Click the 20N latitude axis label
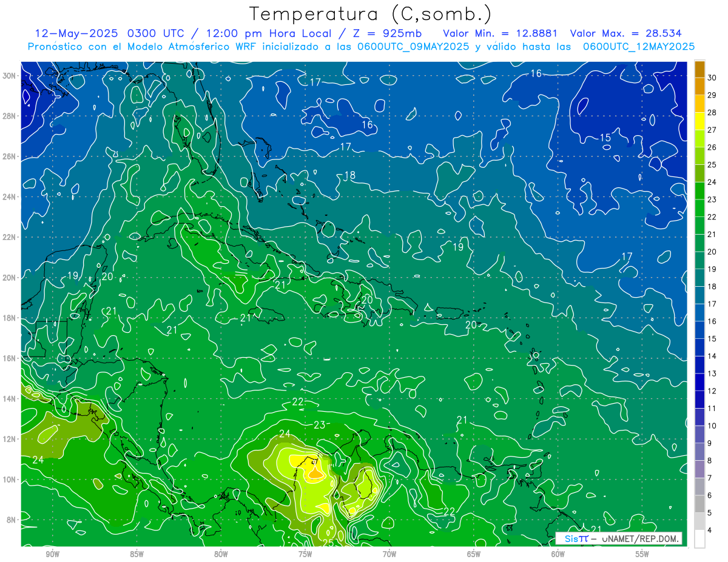Image resolution: width=728 pixels, height=562 pixels. tap(10, 278)
